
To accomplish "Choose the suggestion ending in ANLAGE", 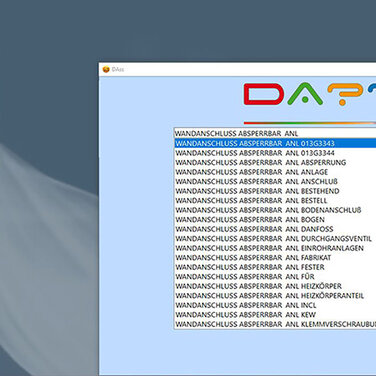I will [275, 172].
